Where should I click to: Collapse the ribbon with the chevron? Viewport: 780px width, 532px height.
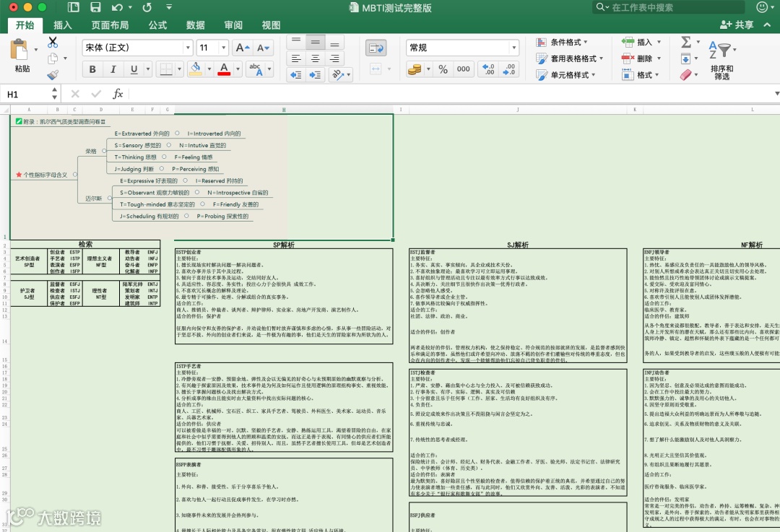[x=768, y=25]
